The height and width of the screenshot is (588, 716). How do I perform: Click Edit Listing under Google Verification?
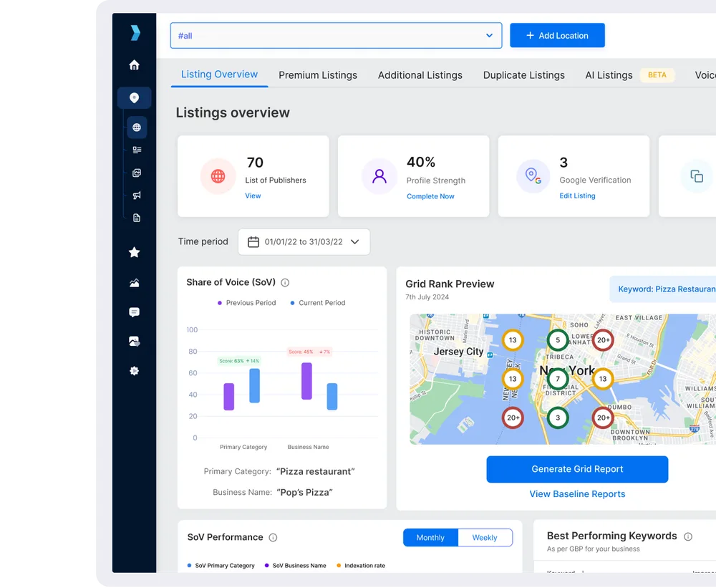(577, 196)
